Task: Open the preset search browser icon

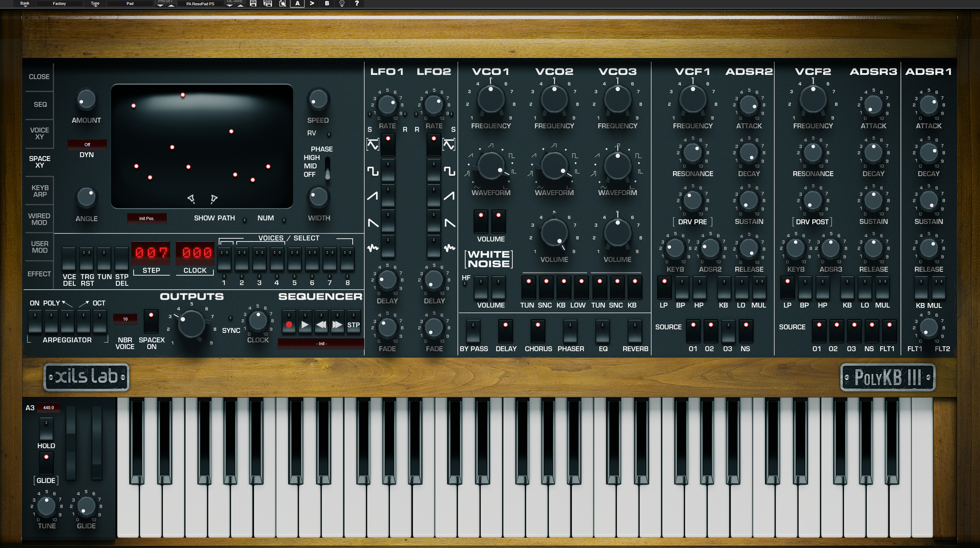Action: pyautogui.click(x=282, y=4)
